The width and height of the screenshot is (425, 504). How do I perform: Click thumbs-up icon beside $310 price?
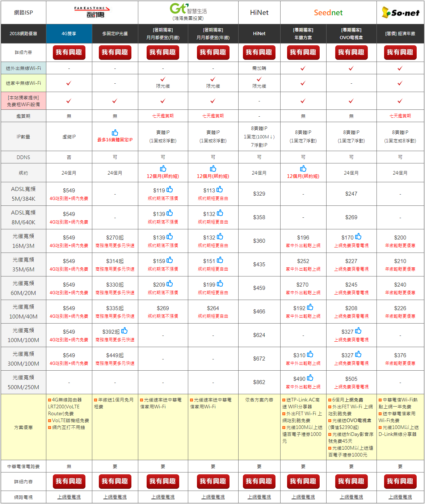(x=310, y=354)
